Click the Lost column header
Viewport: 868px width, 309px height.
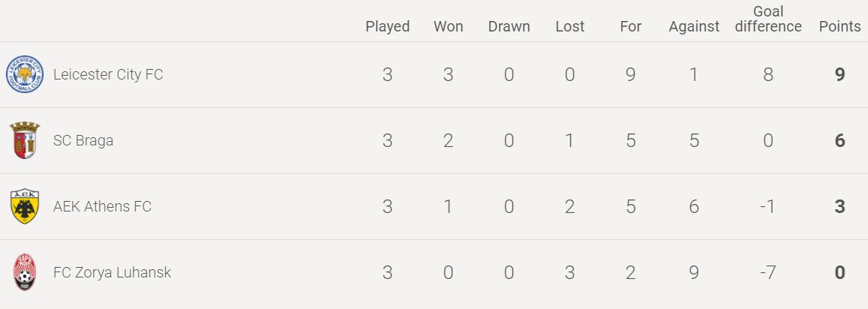(569, 26)
